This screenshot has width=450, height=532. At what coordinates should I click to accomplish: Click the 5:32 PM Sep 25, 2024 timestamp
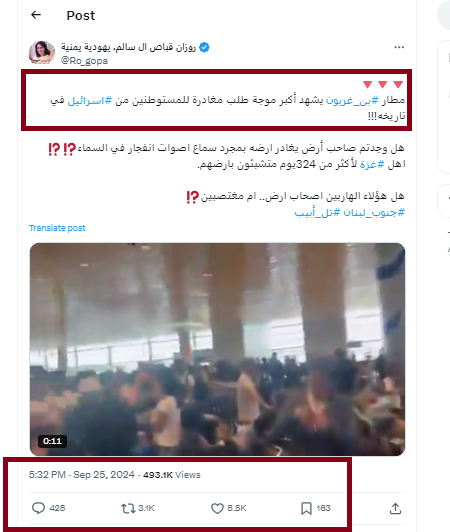tap(81, 475)
